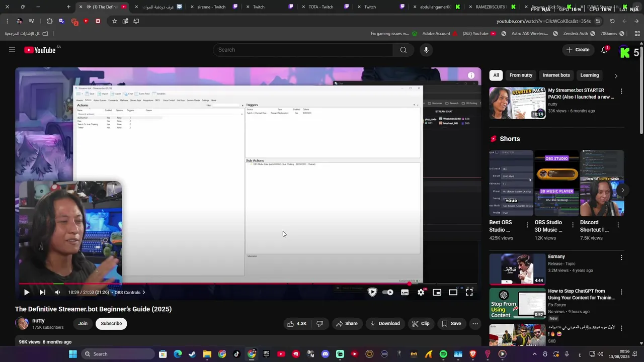Click the shield icon in player controls
This screenshot has width=644, height=362.
coord(372,292)
